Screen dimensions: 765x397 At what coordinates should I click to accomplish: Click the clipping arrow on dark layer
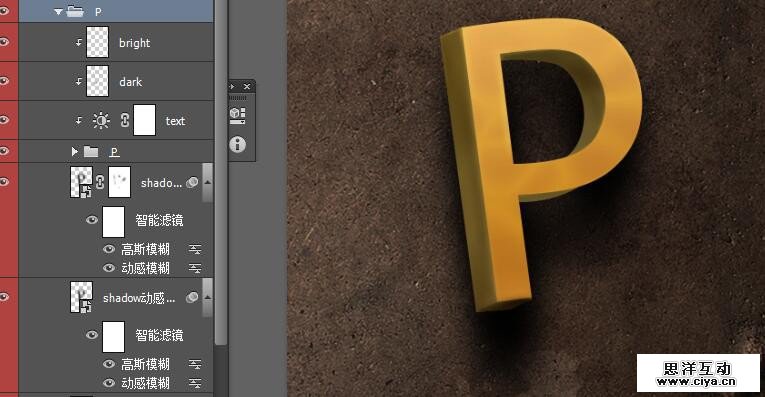pyautogui.click(x=79, y=81)
